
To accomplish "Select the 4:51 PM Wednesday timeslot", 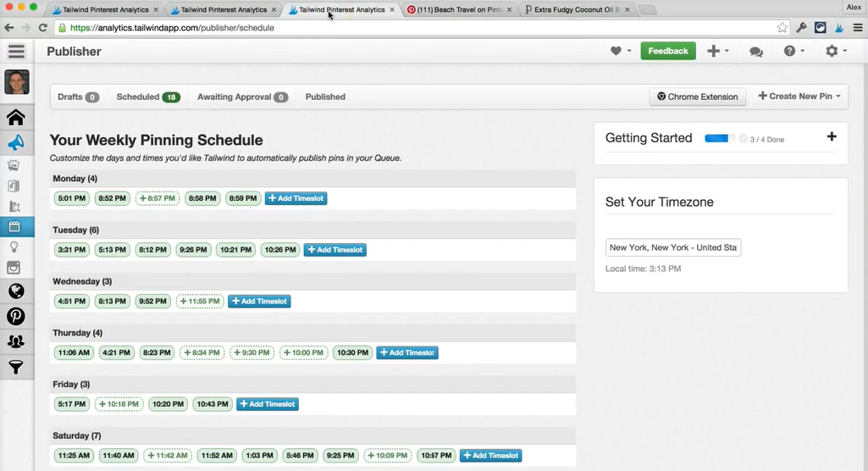I will tap(72, 301).
